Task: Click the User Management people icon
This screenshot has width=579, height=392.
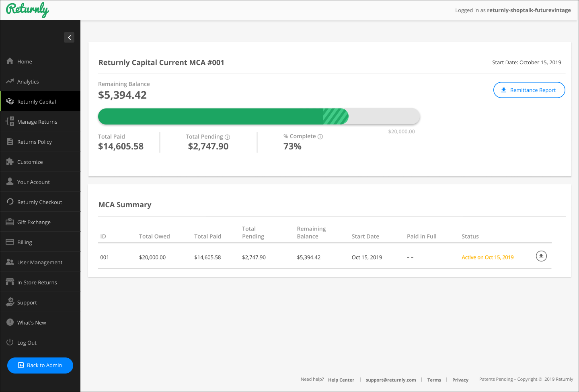Action: coord(10,262)
